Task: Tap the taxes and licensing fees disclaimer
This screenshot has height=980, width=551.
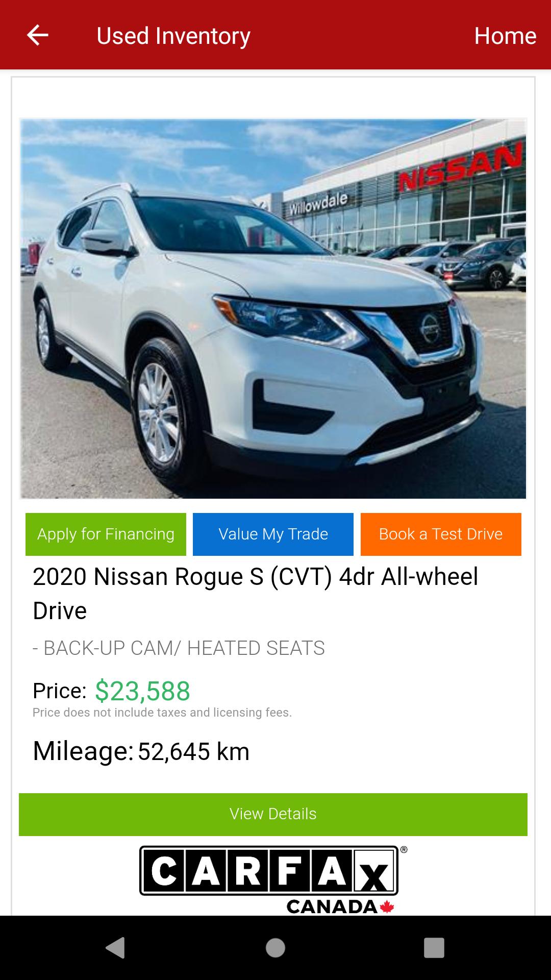Action: click(x=162, y=713)
